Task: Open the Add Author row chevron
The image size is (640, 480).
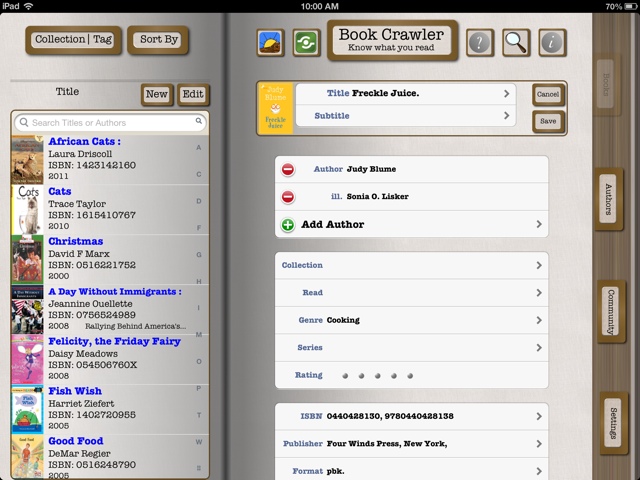Action: 539,224
